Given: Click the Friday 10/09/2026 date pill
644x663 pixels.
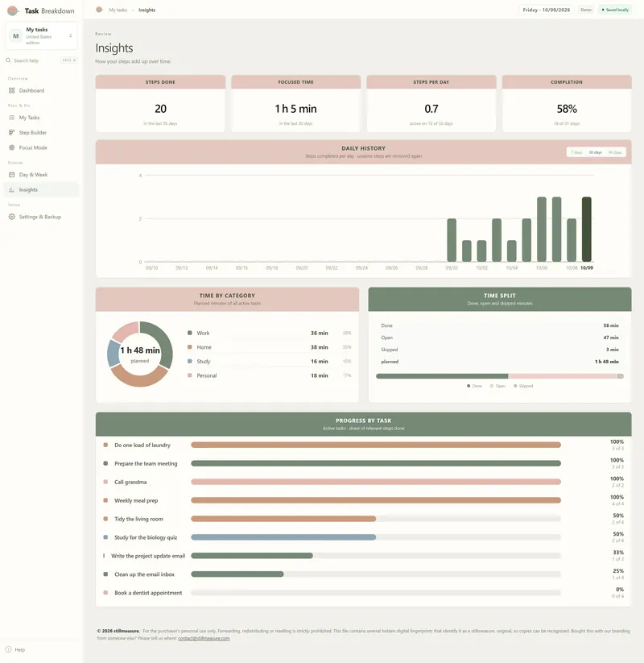Looking at the screenshot, I should (x=546, y=10).
